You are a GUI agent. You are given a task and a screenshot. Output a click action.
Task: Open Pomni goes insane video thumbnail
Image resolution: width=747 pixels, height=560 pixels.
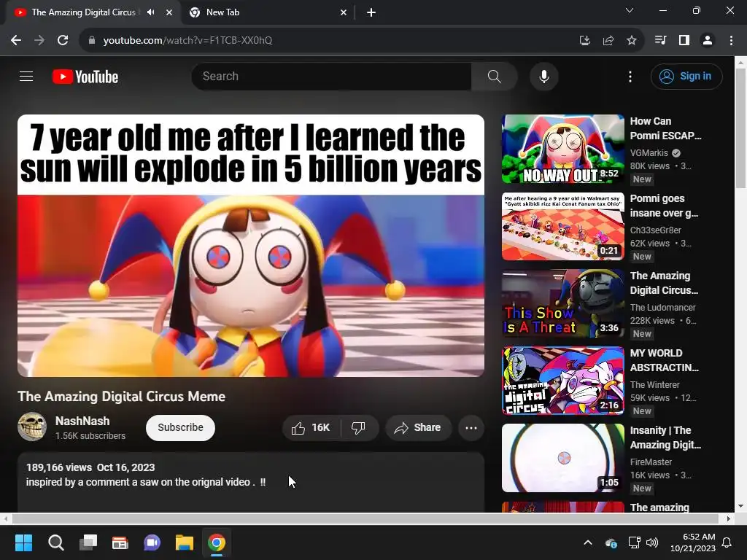(x=562, y=226)
